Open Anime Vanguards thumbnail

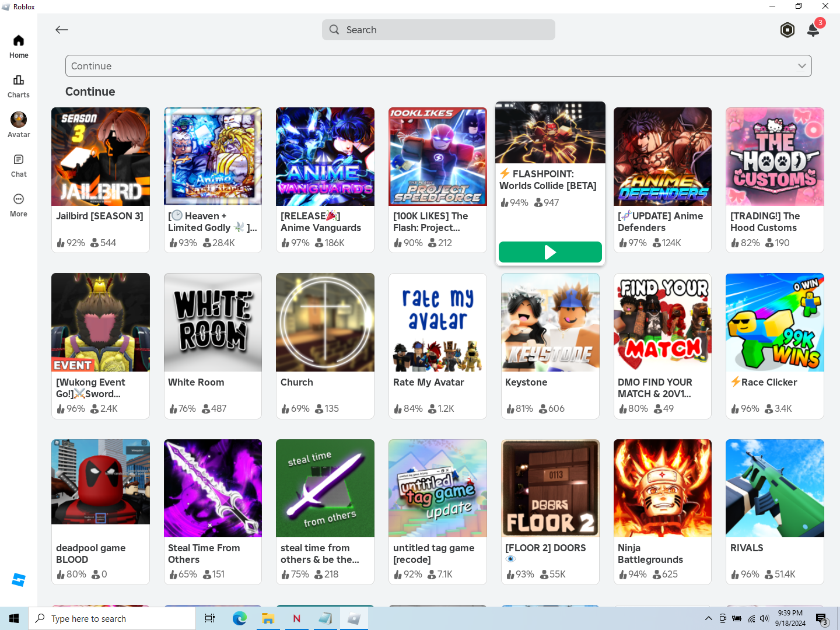(325, 156)
